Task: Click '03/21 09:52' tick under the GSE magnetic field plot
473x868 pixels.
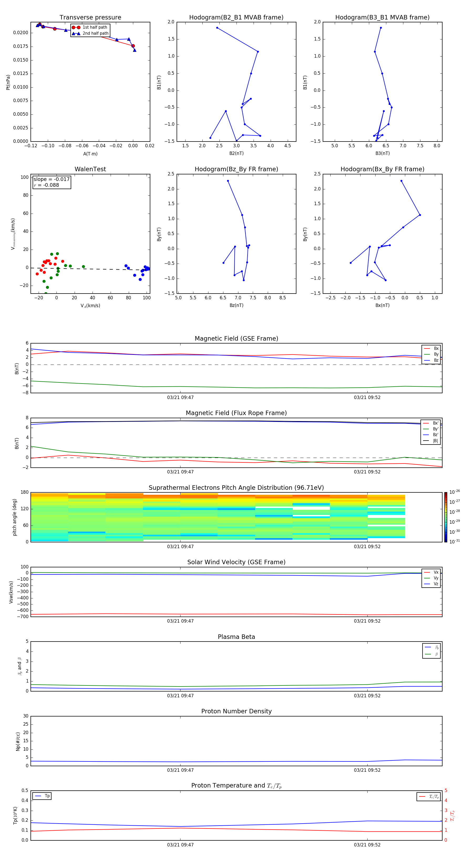Action: (367, 398)
